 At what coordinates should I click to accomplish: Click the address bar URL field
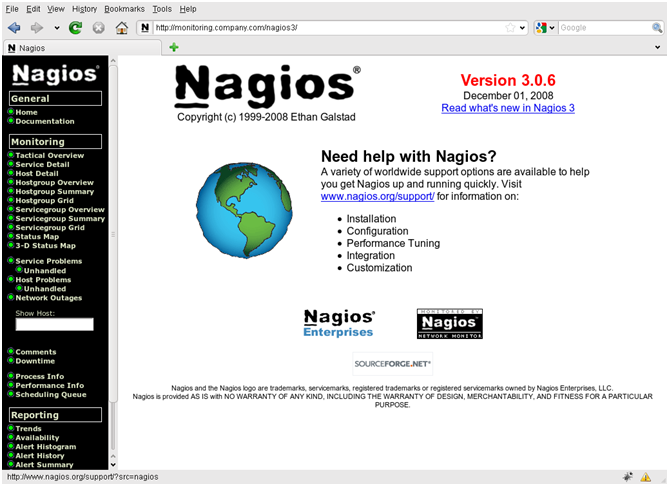(329, 28)
